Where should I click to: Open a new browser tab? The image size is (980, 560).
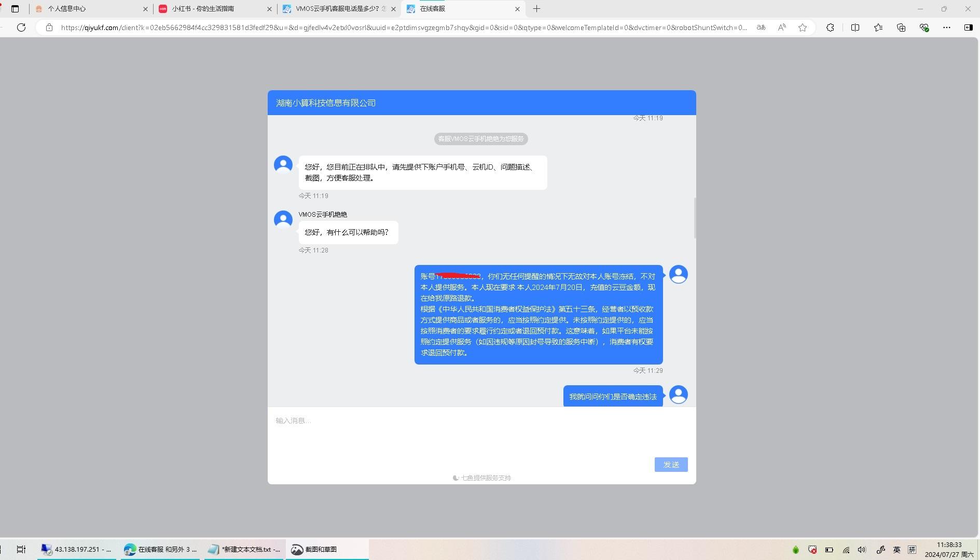[x=536, y=9]
